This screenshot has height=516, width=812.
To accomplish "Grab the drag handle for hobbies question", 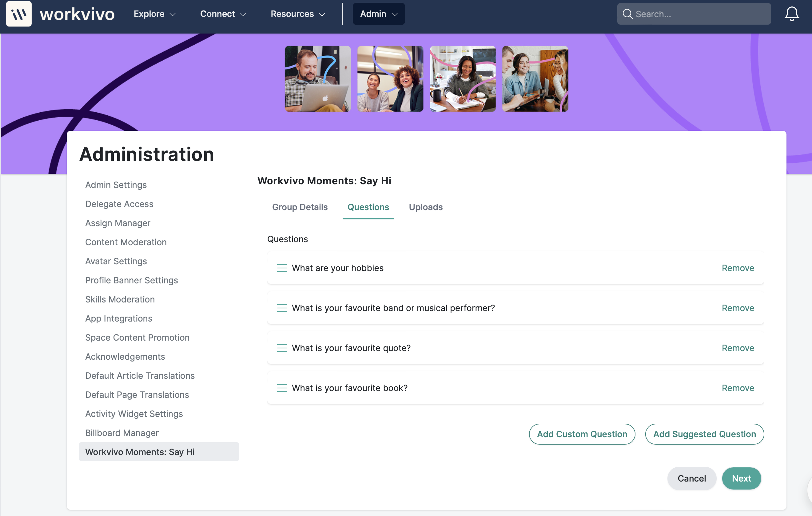I will (x=282, y=268).
